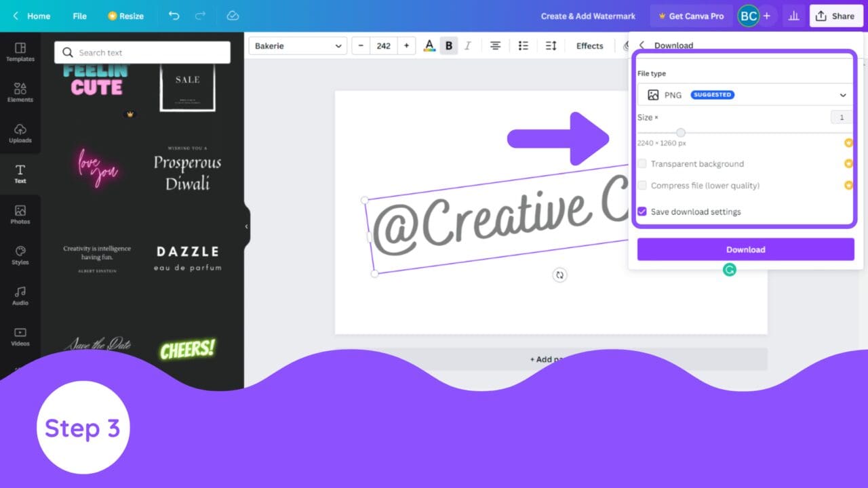Check the compress file option
The image size is (868, 488).
pyautogui.click(x=642, y=185)
